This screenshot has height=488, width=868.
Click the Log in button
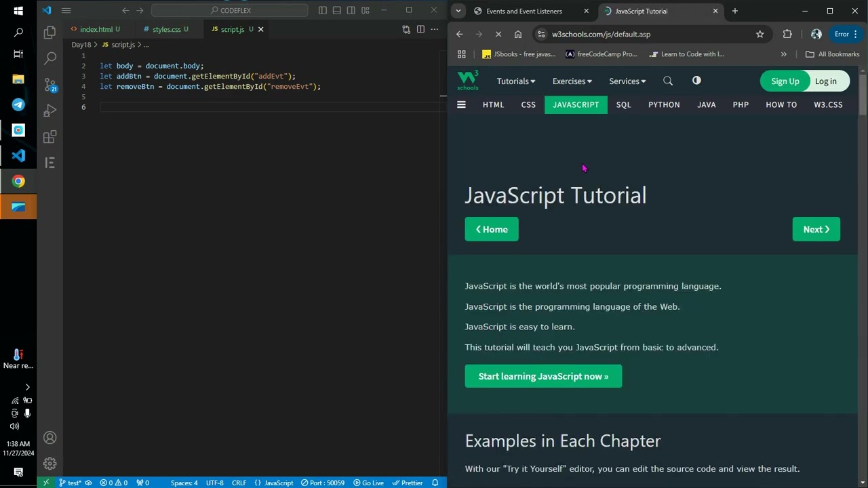point(825,81)
